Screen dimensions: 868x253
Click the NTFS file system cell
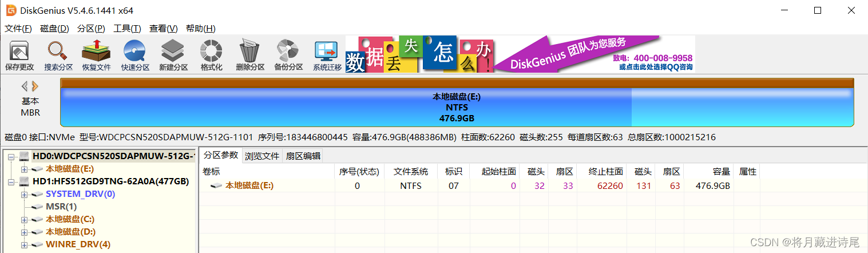[x=410, y=185]
